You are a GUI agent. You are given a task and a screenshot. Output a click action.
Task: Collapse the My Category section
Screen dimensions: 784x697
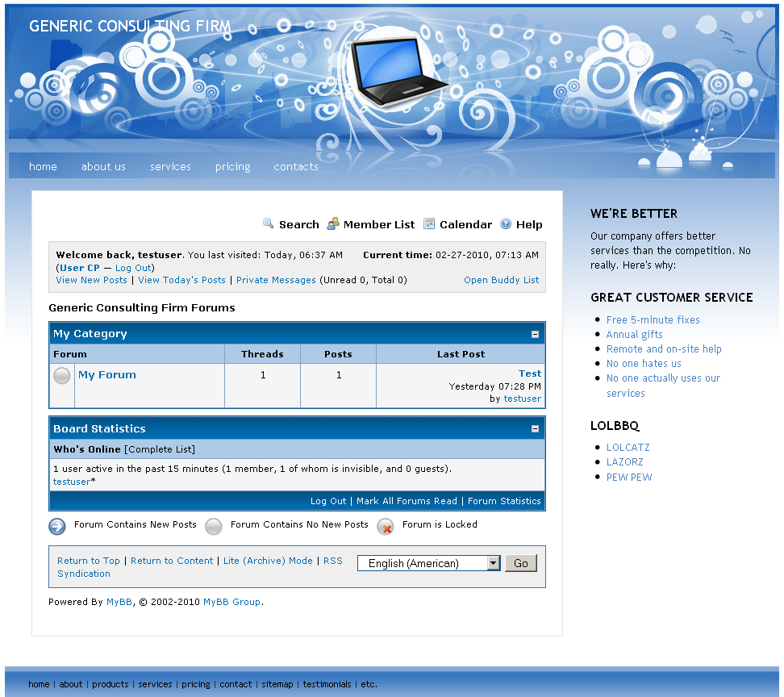[x=535, y=334]
